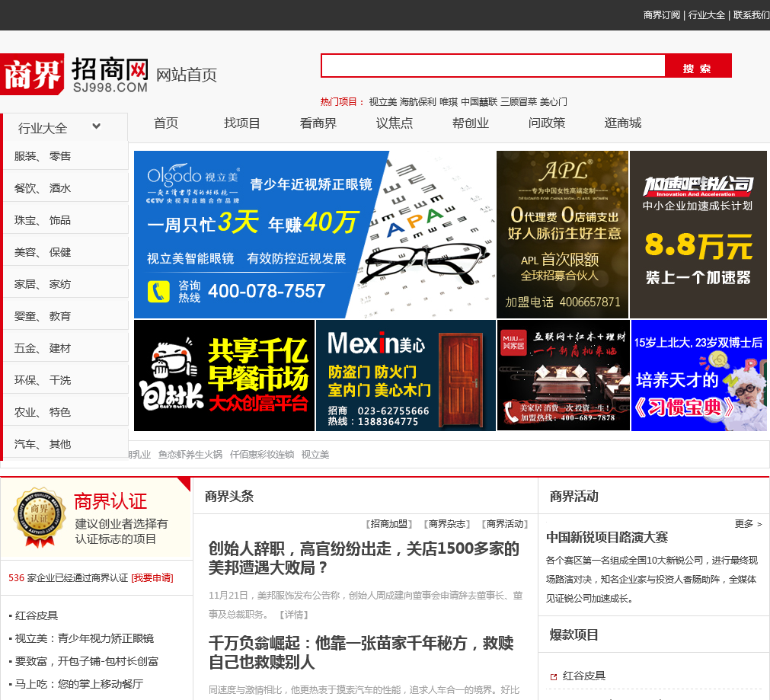Image resolution: width=770 pixels, height=700 pixels.
Task: Select 美容、保健 category
Action: tap(43, 252)
